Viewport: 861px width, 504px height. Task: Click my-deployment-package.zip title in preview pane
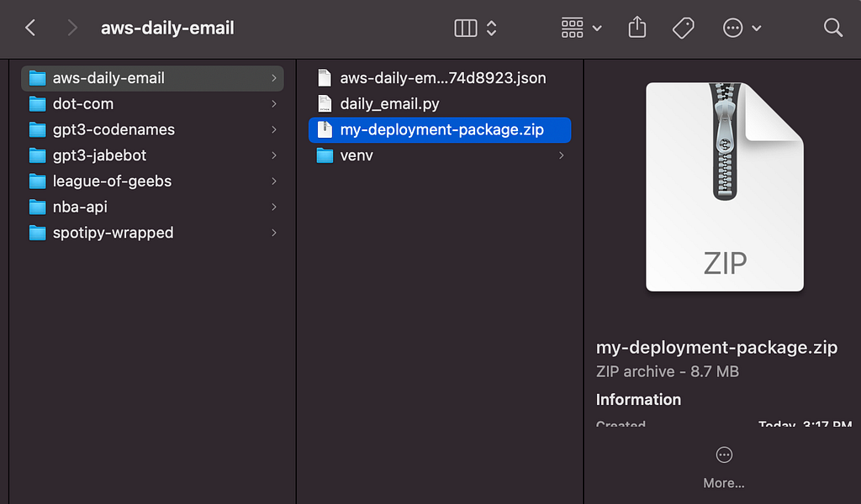(716, 348)
